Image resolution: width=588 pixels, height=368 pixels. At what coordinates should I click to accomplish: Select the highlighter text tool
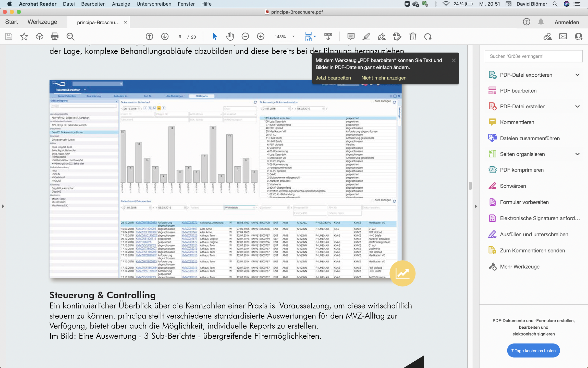[366, 37]
